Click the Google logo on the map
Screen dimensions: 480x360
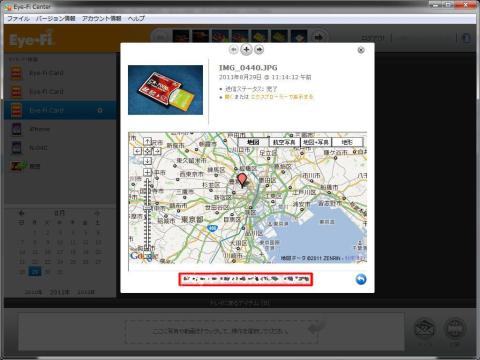point(144,256)
